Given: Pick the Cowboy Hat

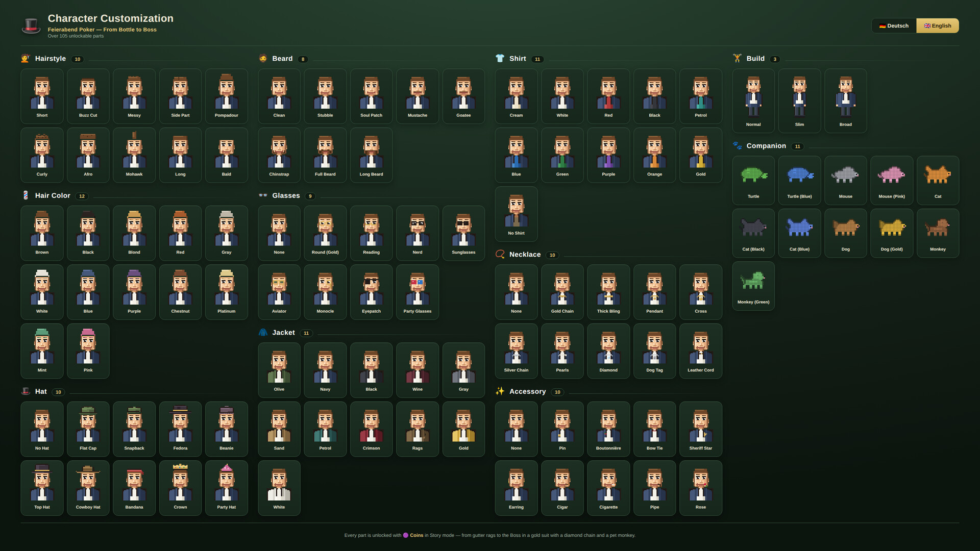Looking at the screenshot, I should [88, 488].
